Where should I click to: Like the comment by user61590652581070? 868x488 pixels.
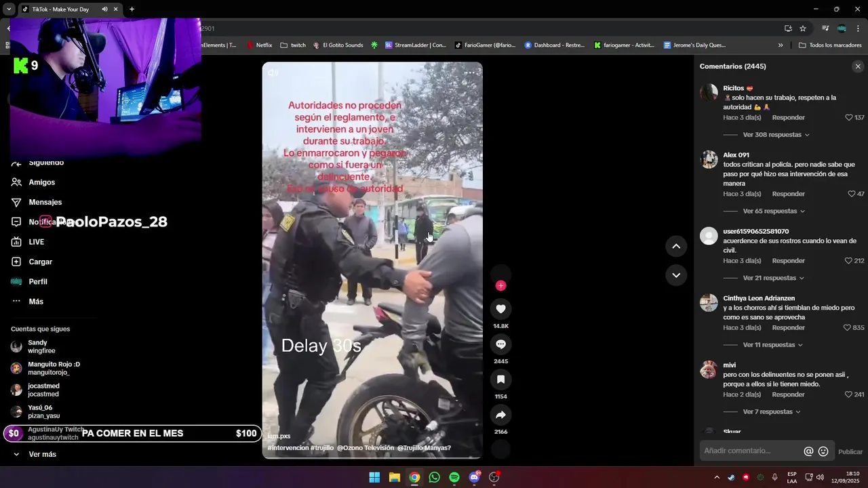click(x=848, y=261)
